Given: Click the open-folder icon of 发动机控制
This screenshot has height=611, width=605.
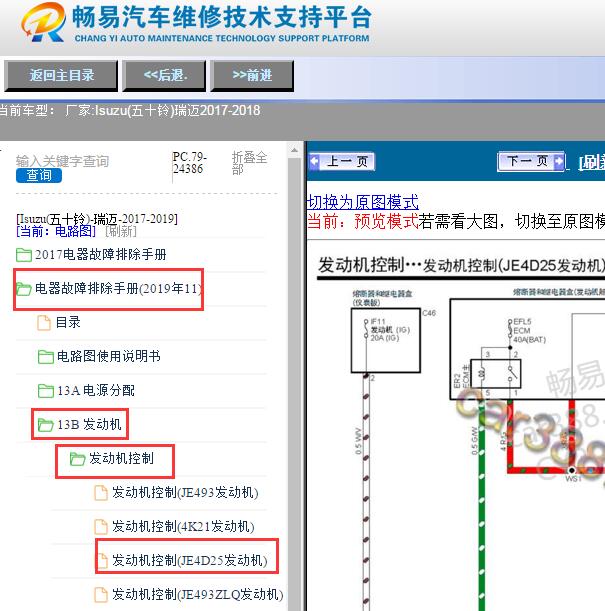Looking at the screenshot, I should 78,459.
